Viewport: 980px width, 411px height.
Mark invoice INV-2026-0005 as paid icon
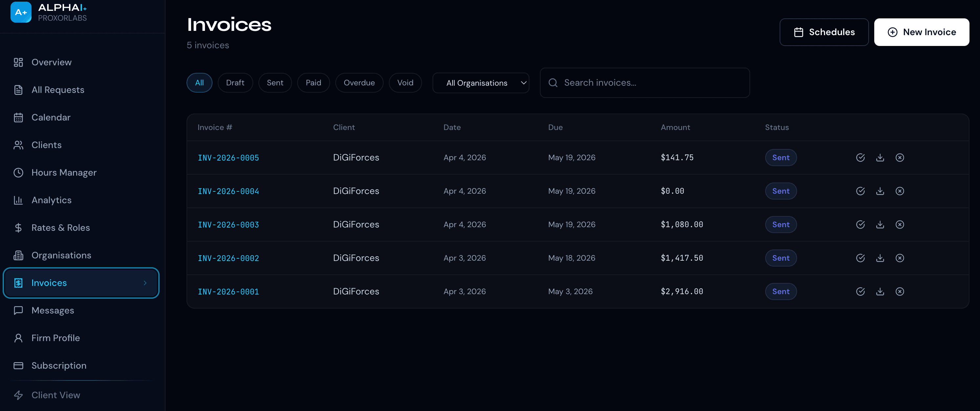point(860,157)
